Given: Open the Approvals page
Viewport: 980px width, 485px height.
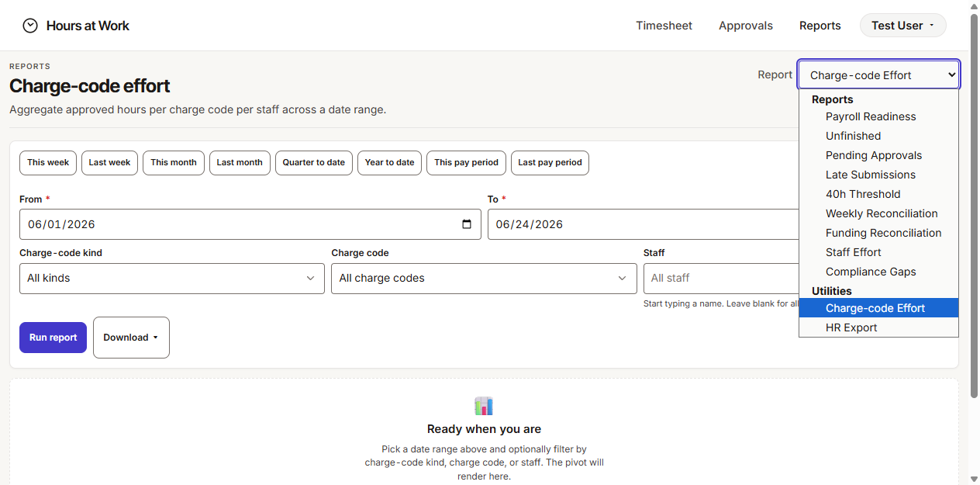Looking at the screenshot, I should (x=746, y=26).
